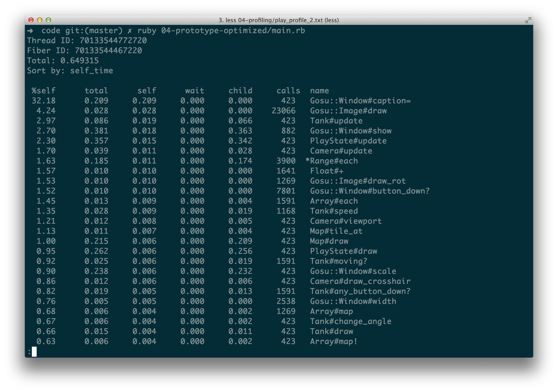Click the command 'ruby 04-prototype-optimized/main.rb'
558x392 pixels.
[x=221, y=31]
